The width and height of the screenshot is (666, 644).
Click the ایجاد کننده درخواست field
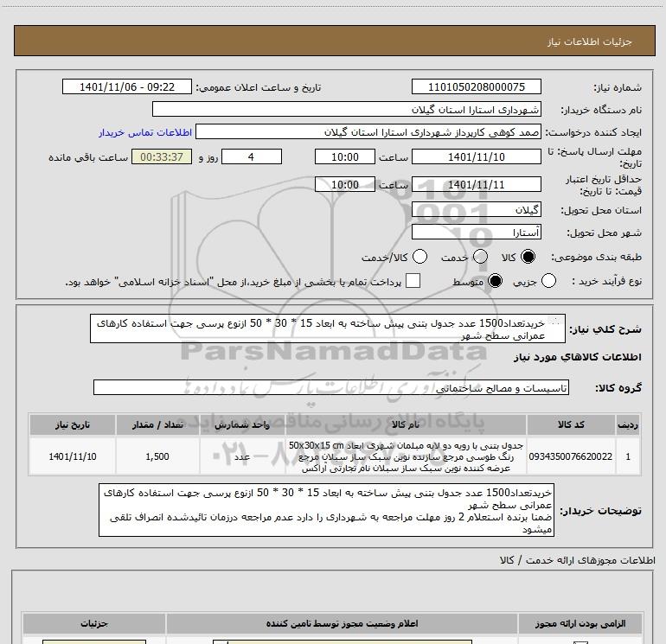pos(368,131)
